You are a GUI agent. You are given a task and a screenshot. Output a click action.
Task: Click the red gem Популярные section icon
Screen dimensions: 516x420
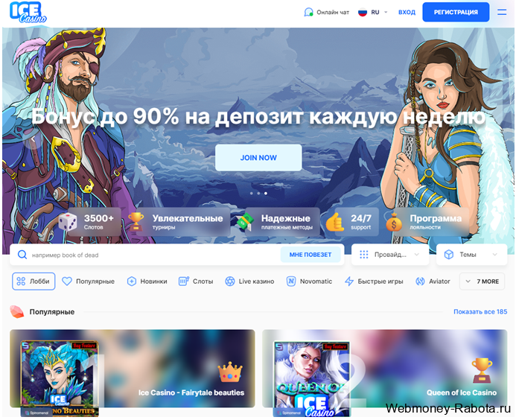click(17, 312)
